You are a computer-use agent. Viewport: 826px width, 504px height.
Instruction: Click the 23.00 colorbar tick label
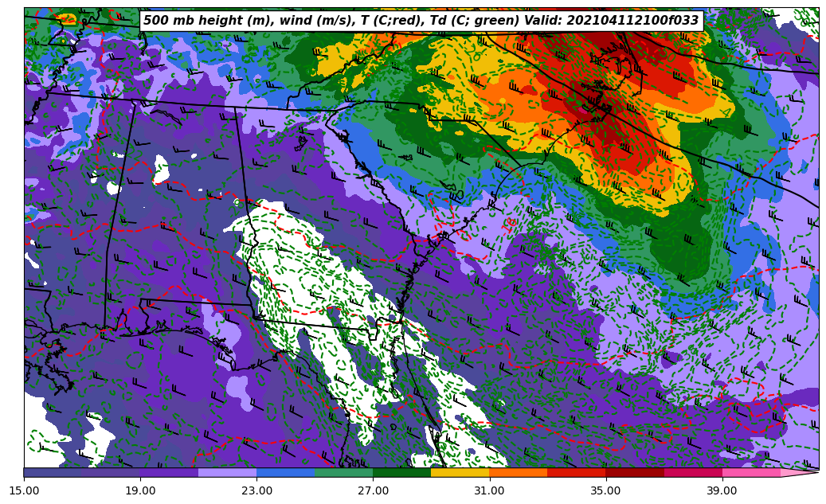coord(256,490)
